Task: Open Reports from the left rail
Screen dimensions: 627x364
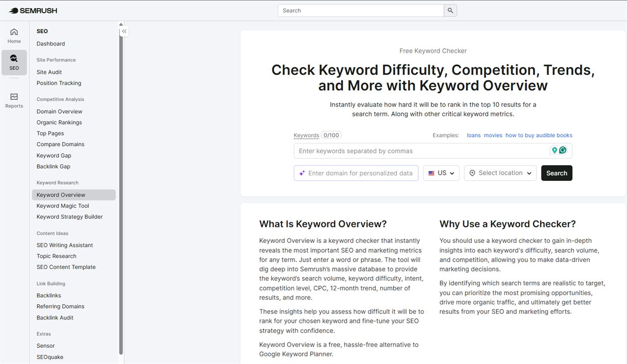Action: 14,100
